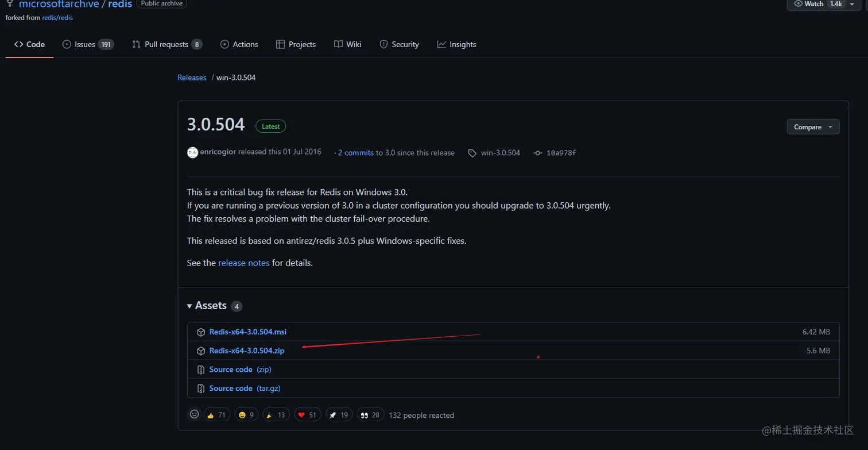Download Redis-x64-3.0.504.zip
Image resolution: width=868 pixels, height=450 pixels.
(247, 351)
